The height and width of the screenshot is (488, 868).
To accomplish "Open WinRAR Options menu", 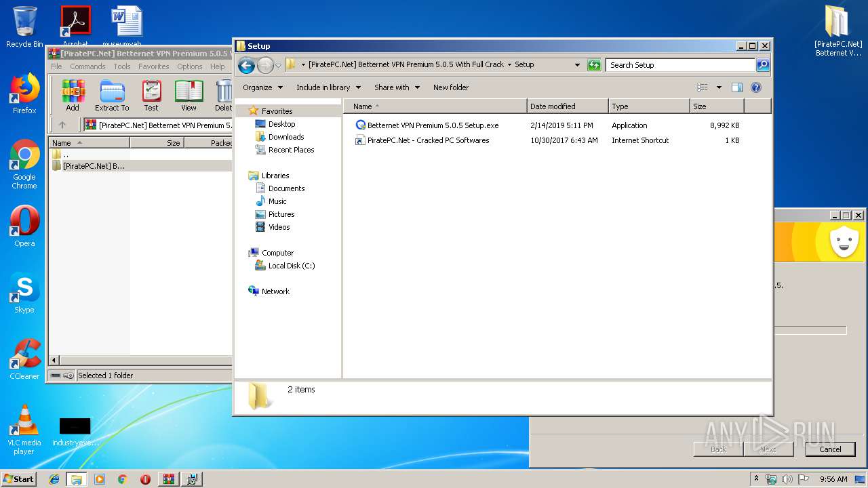I will coord(190,66).
